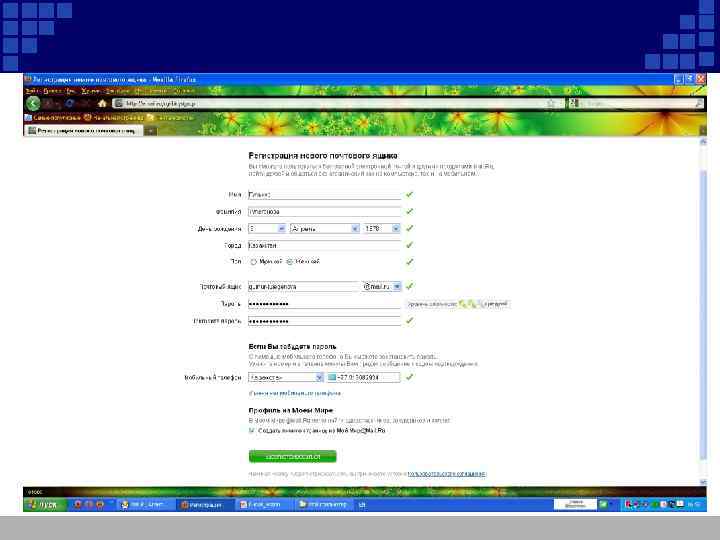
Task: Click the Повторите пароль field
Action: tap(324, 321)
